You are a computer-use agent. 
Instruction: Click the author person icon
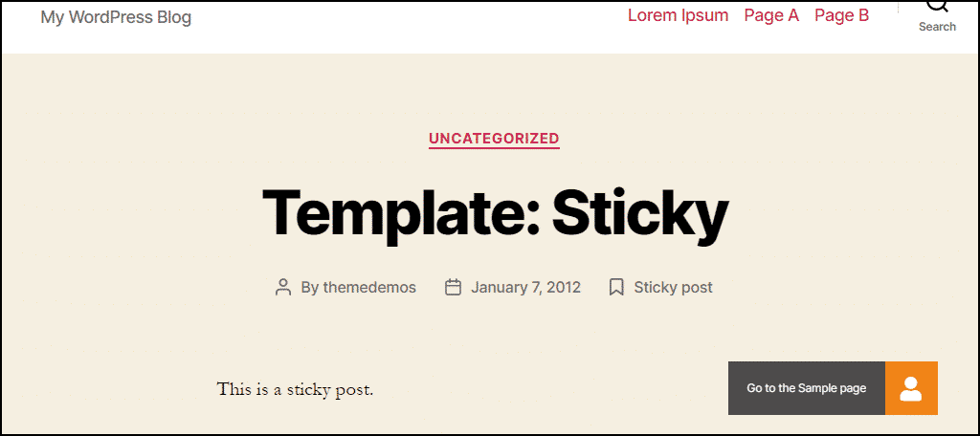click(x=283, y=287)
